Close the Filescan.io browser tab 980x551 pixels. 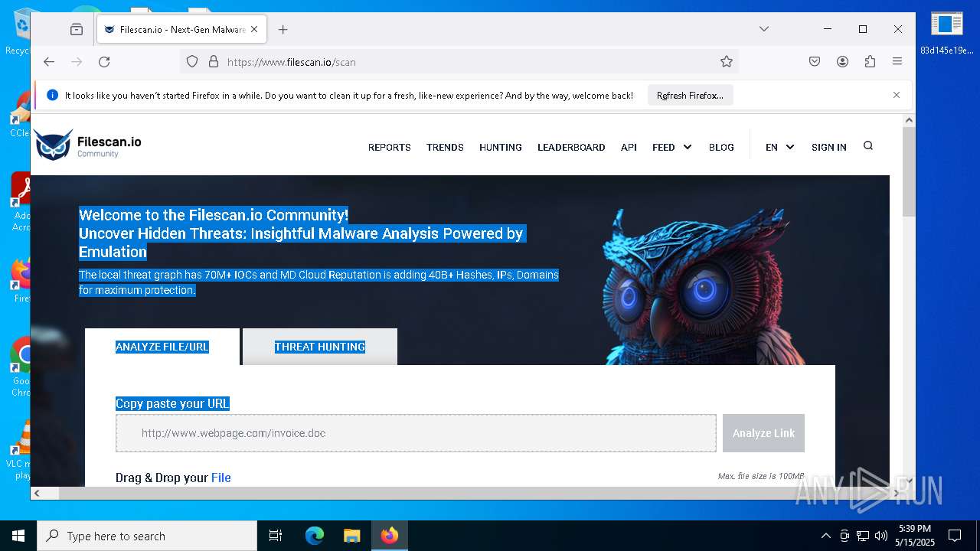pyautogui.click(x=255, y=29)
